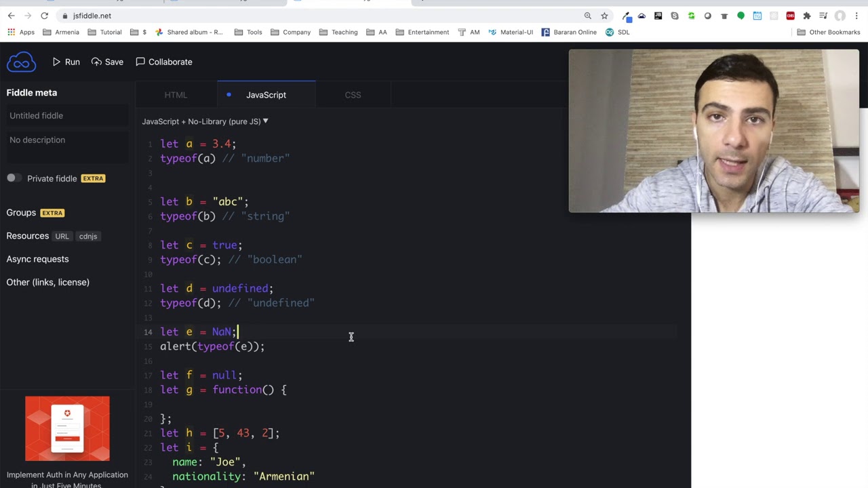Screen dimensions: 868x488
Task: Open the Collaborate option
Action: 164,62
